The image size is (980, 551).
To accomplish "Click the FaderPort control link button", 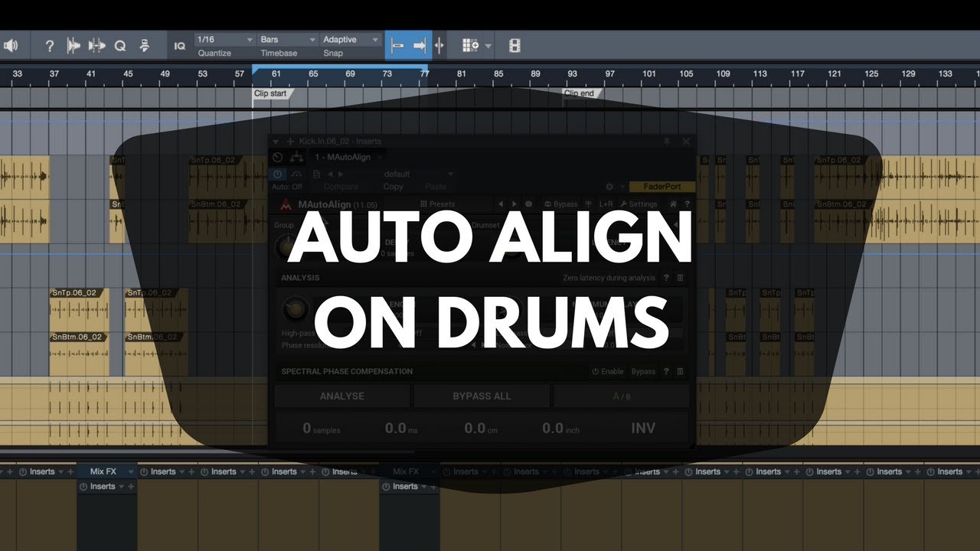I will pyautogui.click(x=661, y=187).
